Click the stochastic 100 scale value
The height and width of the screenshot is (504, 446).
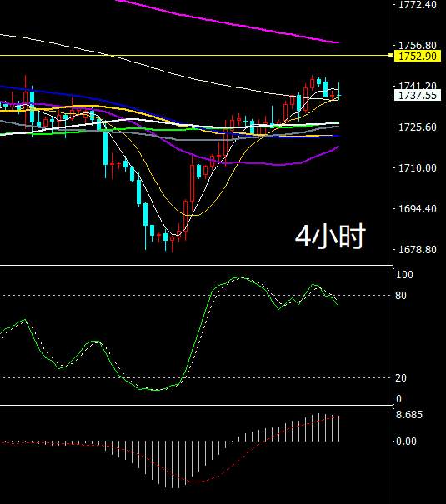404,275
